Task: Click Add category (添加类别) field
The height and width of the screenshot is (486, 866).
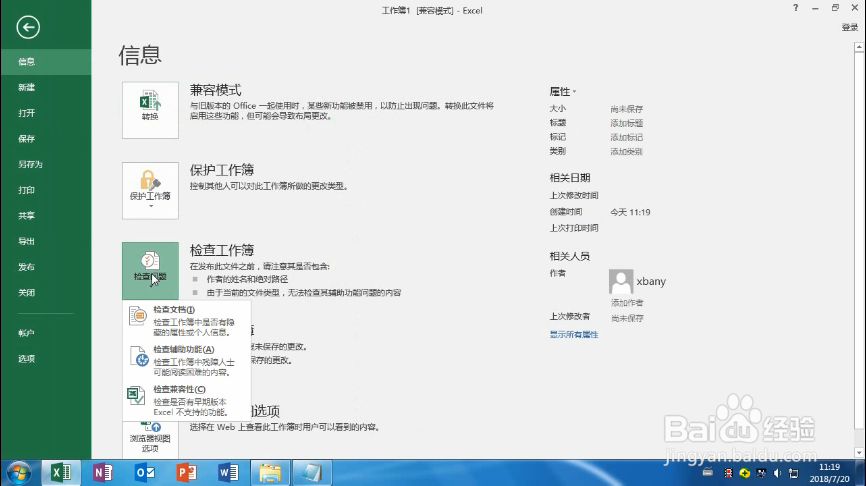Action: pyautogui.click(x=626, y=151)
